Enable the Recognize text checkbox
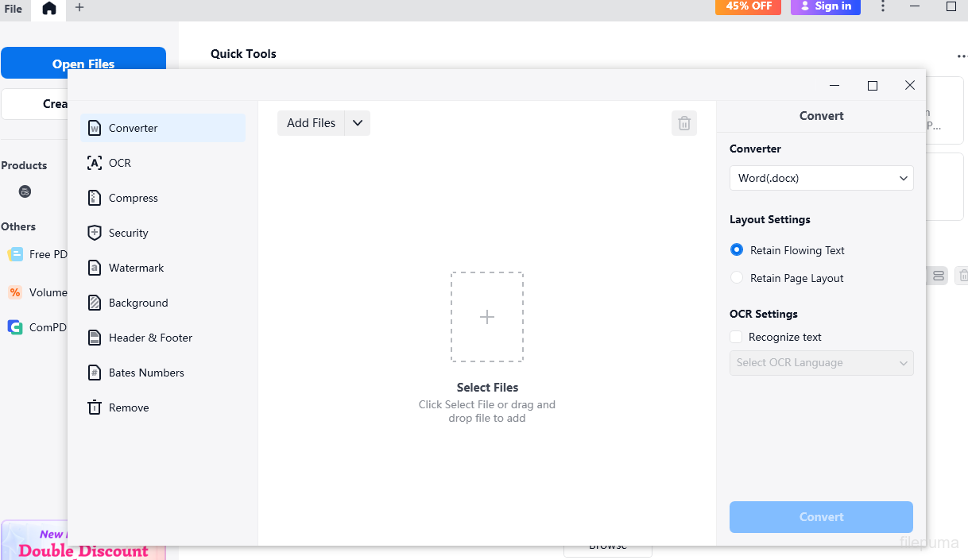The image size is (968, 560). coord(736,337)
